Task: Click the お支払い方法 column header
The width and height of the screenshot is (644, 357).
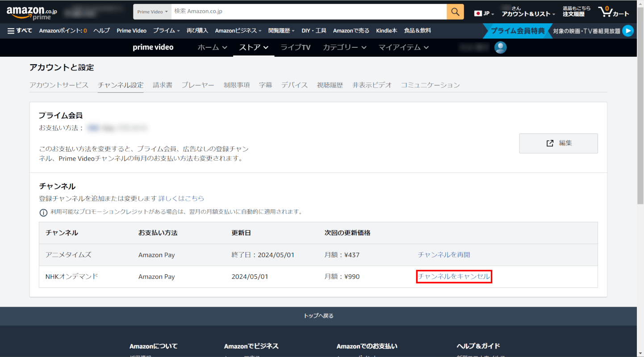Action: tap(158, 233)
